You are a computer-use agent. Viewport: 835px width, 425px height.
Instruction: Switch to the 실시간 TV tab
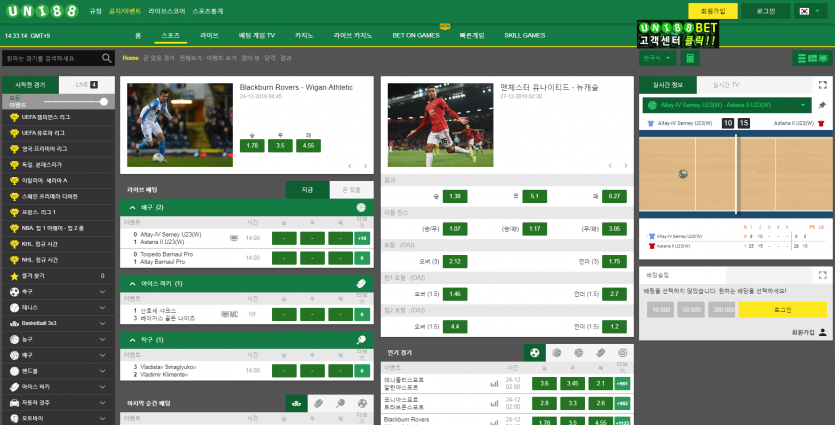pos(726,85)
